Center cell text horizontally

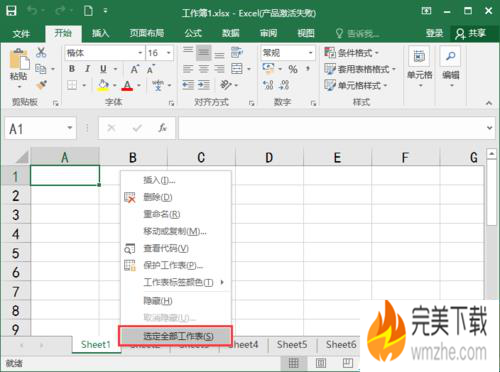tap(204, 69)
